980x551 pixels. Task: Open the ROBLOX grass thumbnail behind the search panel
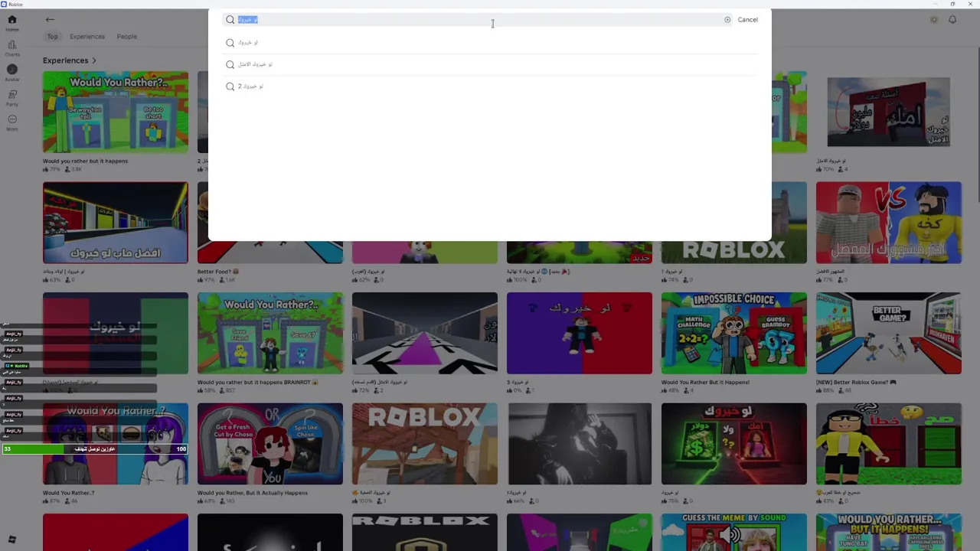734,252
